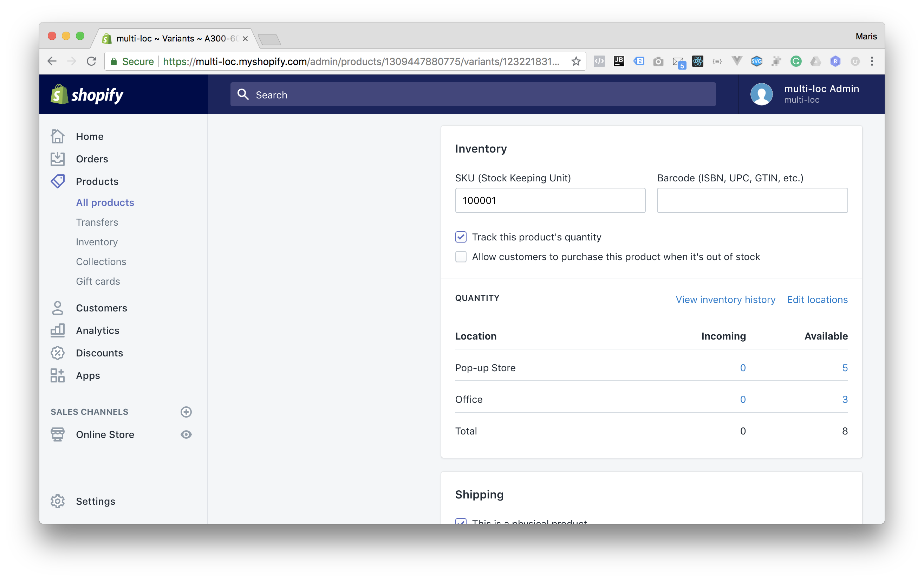Uncheck Track this product's quantity
924x580 pixels.
point(461,237)
